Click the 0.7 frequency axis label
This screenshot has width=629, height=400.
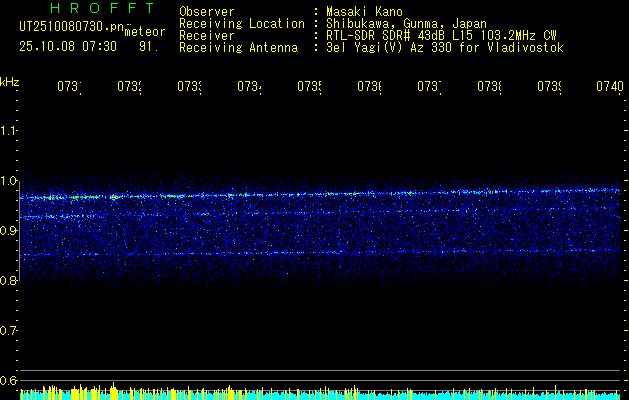point(9,331)
